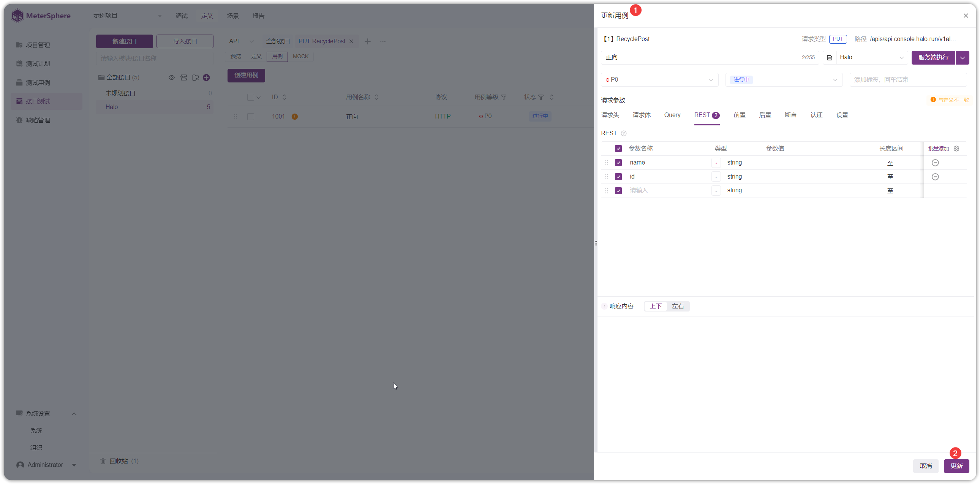The image size is (980, 484).
Task: Open REST table column settings gear
Action: pyautogui.click(x=956, y=149)
